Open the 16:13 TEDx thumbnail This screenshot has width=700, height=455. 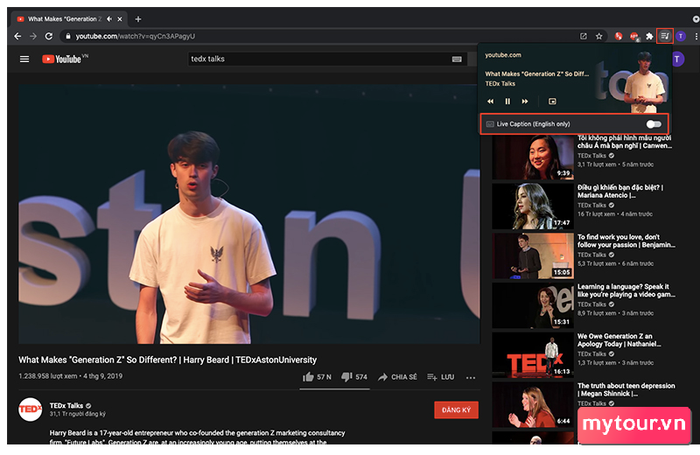point(533,355)
